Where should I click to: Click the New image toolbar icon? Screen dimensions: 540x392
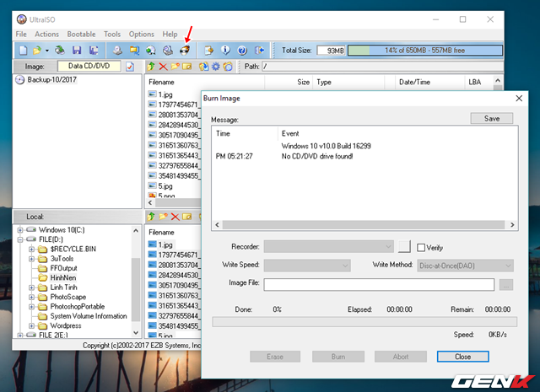click(x=23, y=51)
